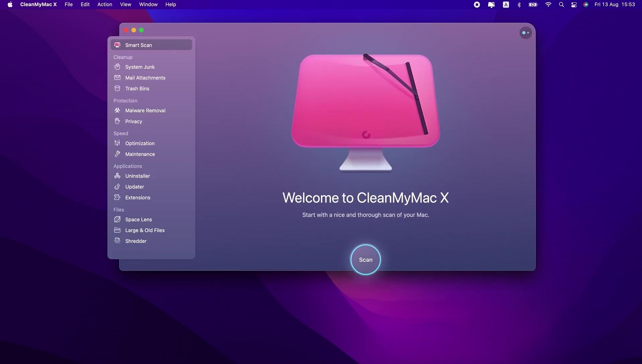Select Malware Removal label in sidebar
Viewport: 642px width, 364px height.
tap(145, 110)
